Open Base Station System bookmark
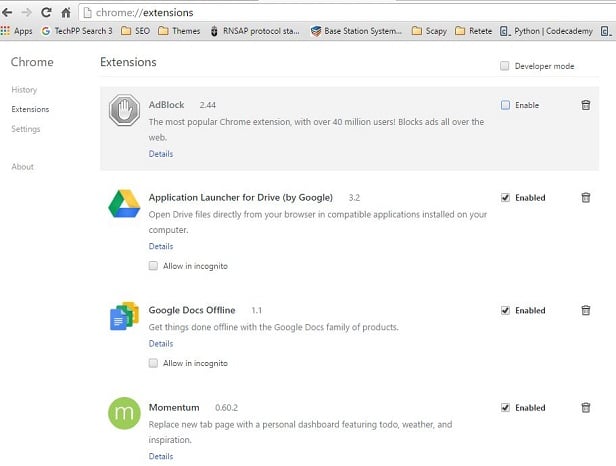This screenshot has width=616, height=466. coord(356,31)
